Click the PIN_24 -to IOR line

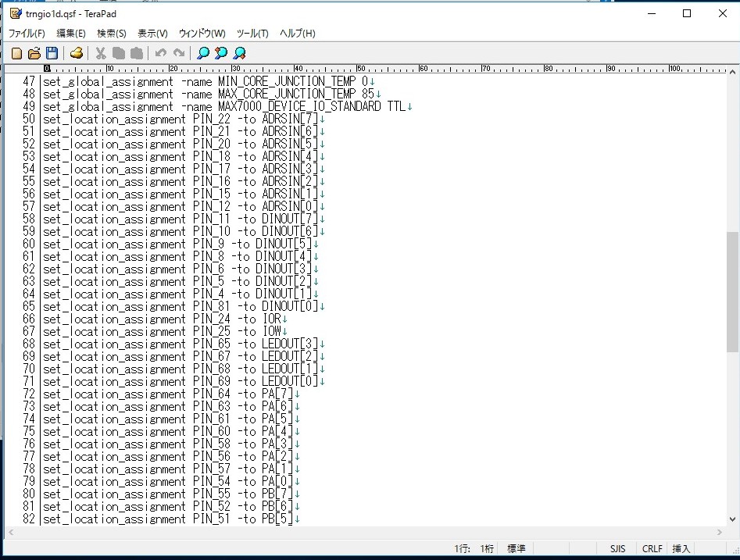click(162, 319)
